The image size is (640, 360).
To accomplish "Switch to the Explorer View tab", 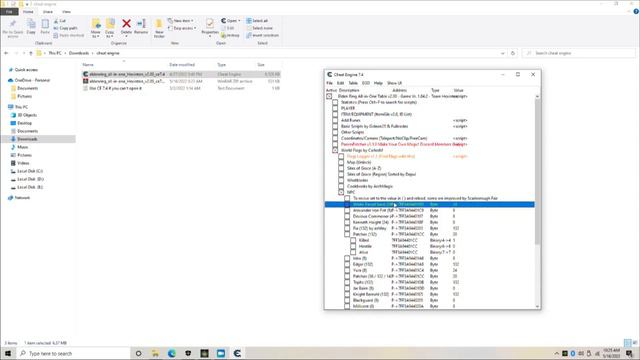I will 66,12.
